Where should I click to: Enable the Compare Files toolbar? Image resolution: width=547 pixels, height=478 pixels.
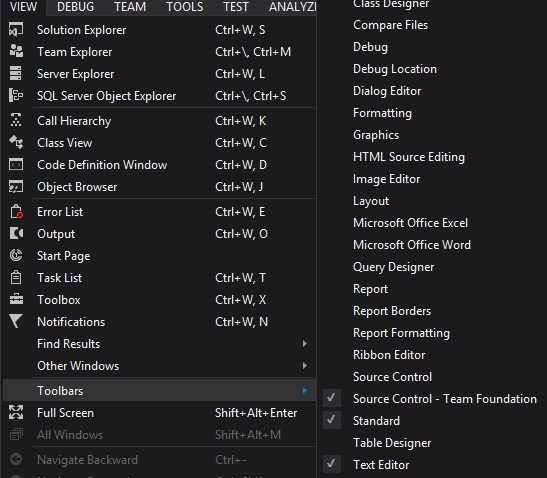390,25
